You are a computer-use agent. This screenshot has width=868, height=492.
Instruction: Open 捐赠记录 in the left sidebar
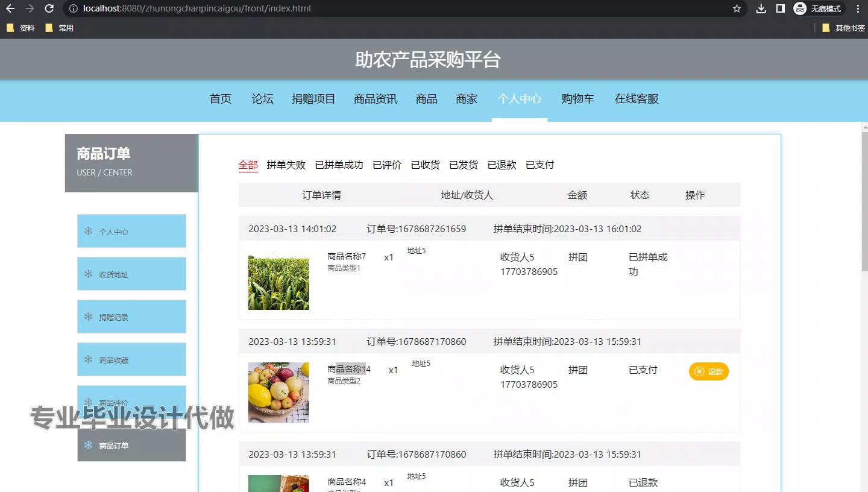(131, 317)
